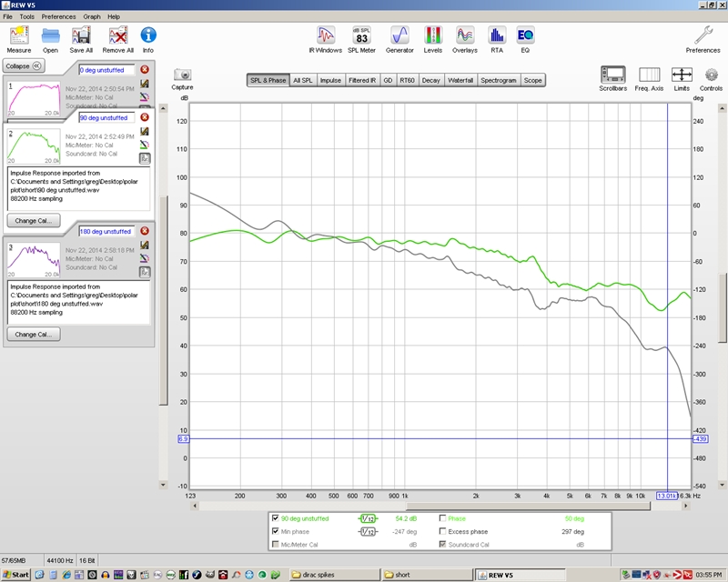Select the 180 deg unstuffed thumbnail

click(x=34, y=260)
